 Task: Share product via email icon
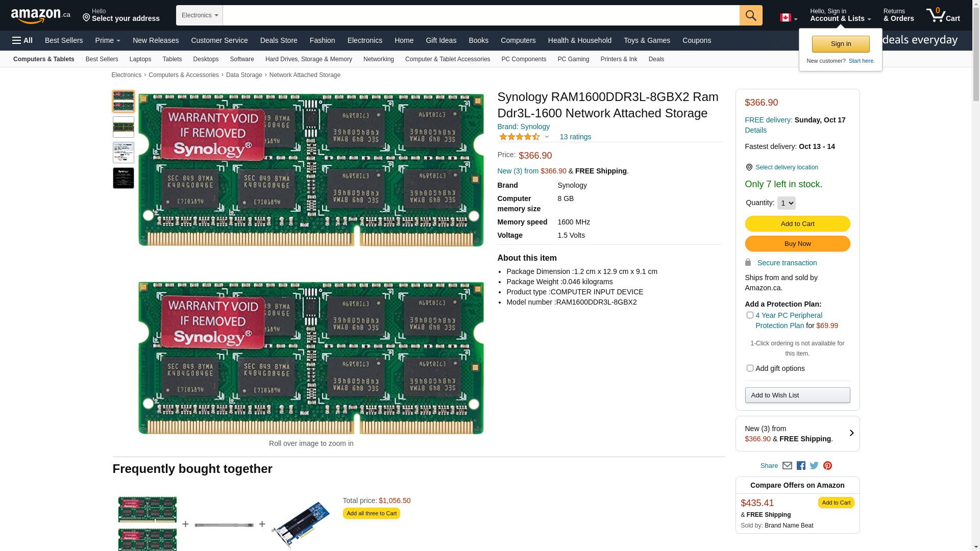(787, 466)
